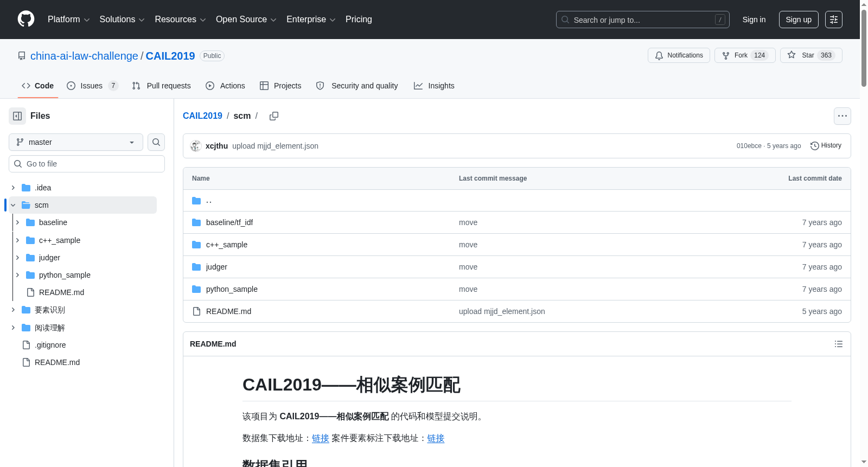Image resolution: width=868 pixels, height=467 pixels.
Task: Expand the 要素识别 folder chevron
Action: (x=13, y=310)
